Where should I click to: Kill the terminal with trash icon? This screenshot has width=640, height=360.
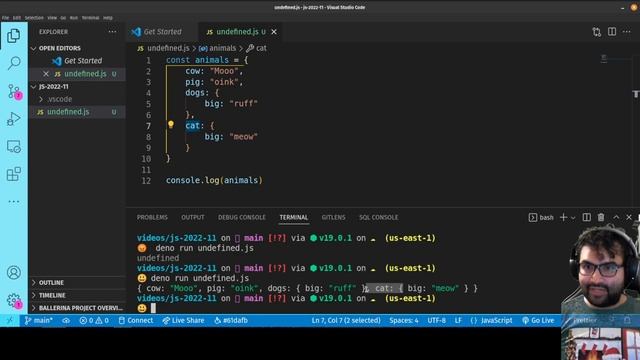click(x=601, y=218)
